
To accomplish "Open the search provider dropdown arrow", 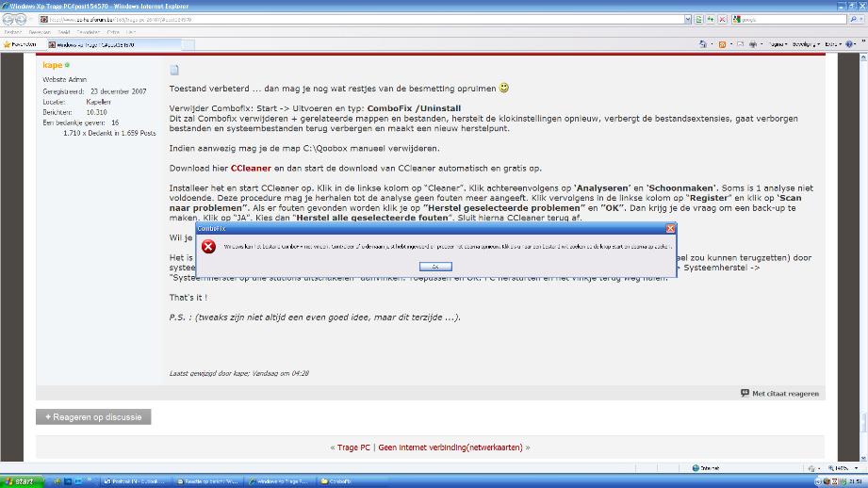I will pyautogui.click(x=862, y=20).
